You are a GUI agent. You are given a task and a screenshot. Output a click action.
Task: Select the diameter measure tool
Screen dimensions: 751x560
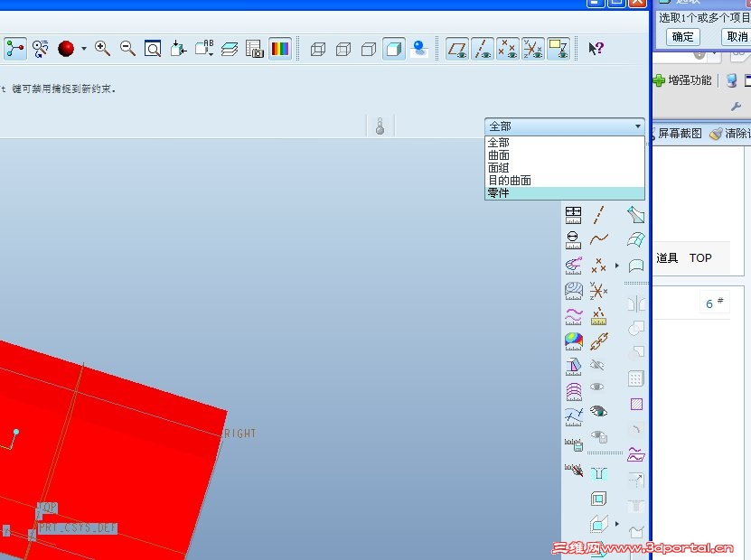573,240
